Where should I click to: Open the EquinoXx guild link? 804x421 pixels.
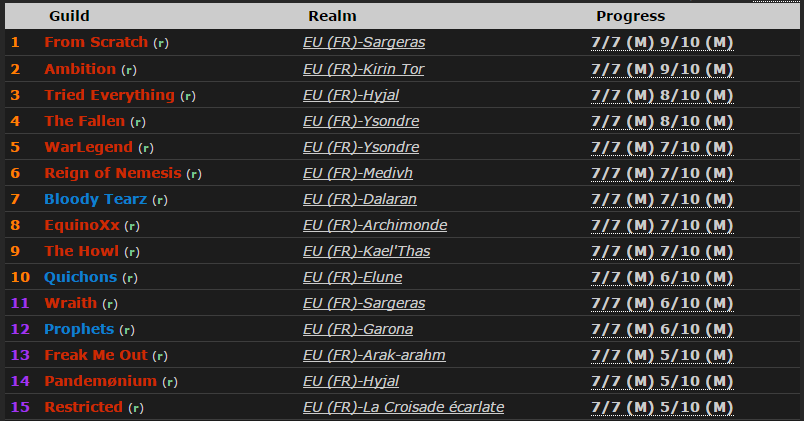point(82,225)
